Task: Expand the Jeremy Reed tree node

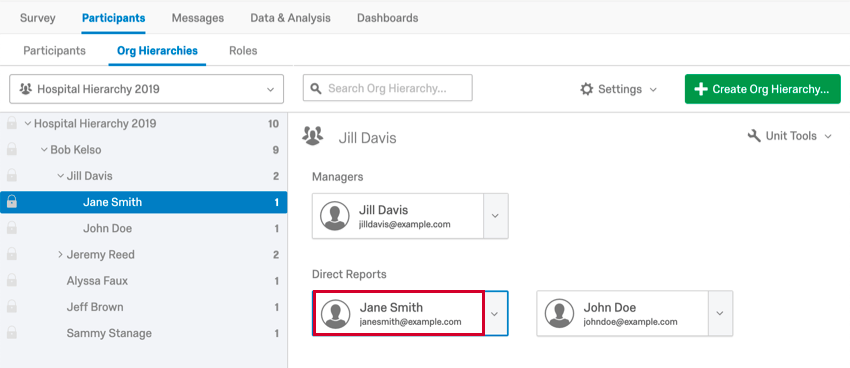Action: click(x=60, y=254)
